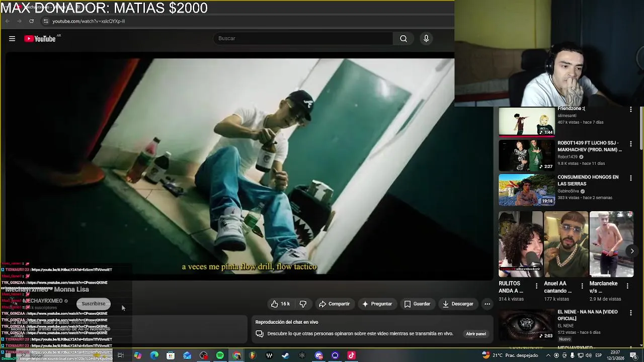This screenshot has height=362, width=644.
Task: Like the video with thumbs-up button
Action: point(281,304)
